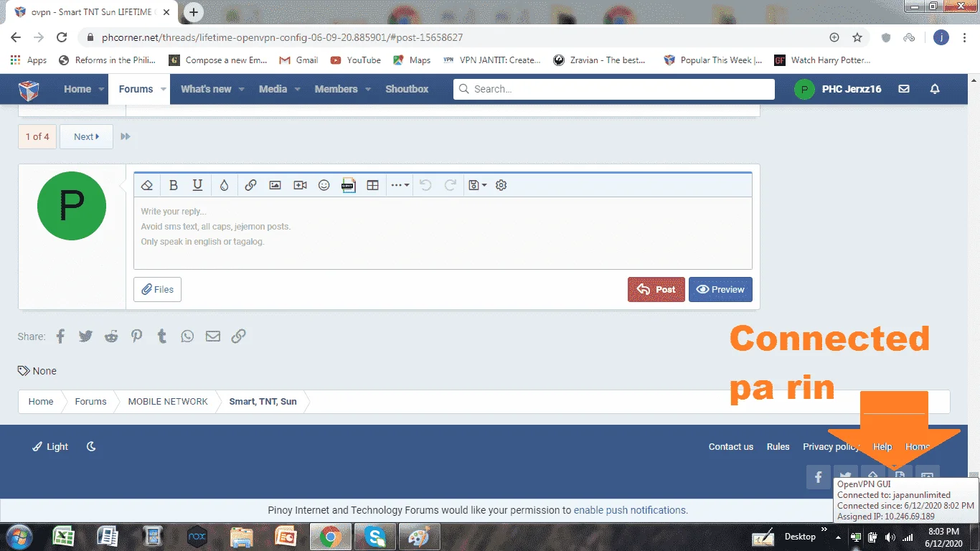The width and height of the screenshot is (980, 551).
Task: Open What's new tab
Action: coord(206,89)
